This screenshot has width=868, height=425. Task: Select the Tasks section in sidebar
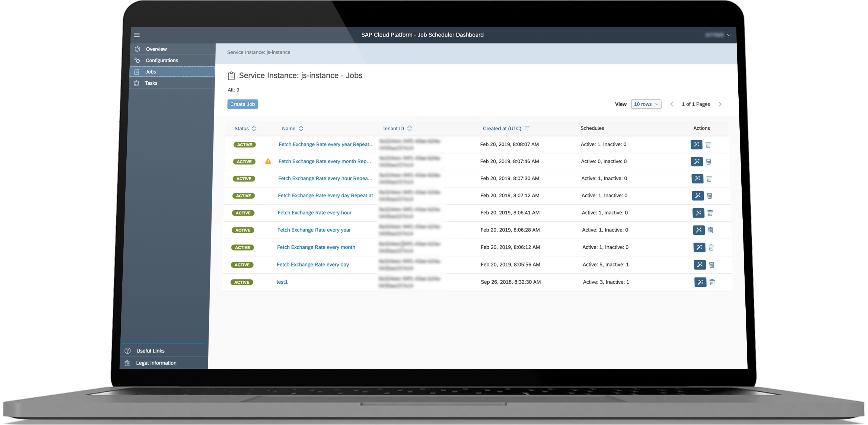(x=151, y=83)
